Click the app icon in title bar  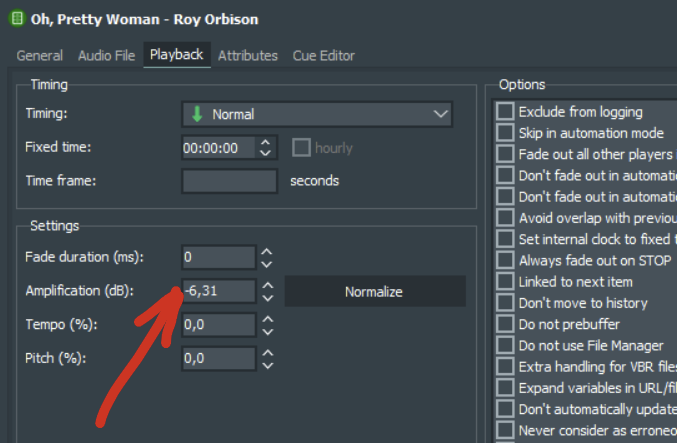(14, 18)
